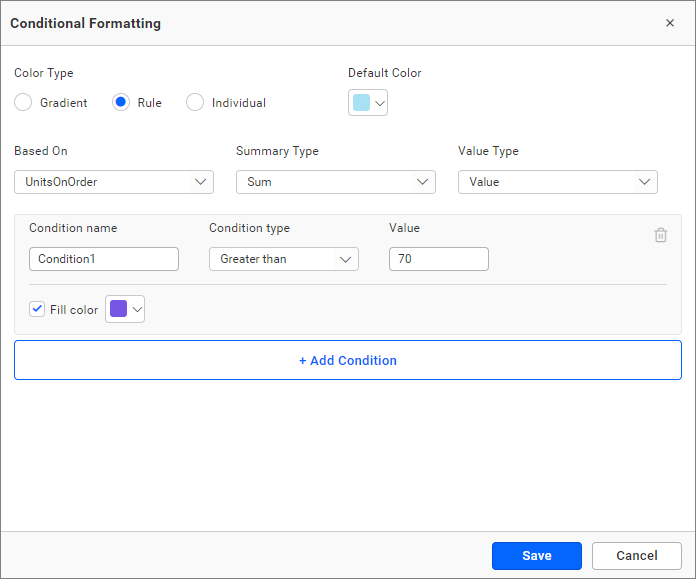Save the conditional formatting settings
Screen dimensions: 696x579
pos(536,556)
